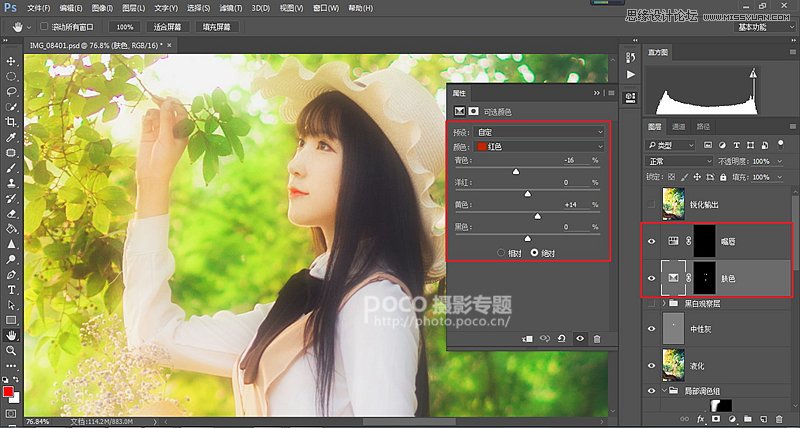Image resolution: width=800 pixels, height=428 pixels.
Task: Open the Actions panel play icon
Action: pos(631,75)
